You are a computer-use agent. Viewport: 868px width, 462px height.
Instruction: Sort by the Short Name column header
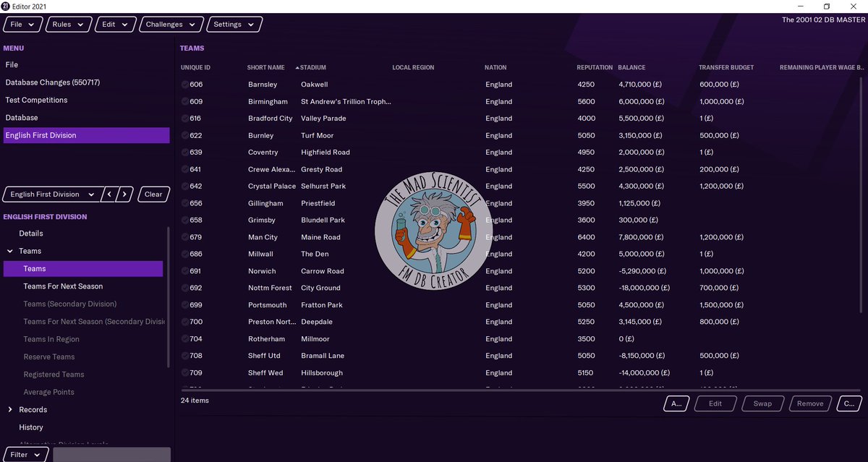tap(265, 67)
